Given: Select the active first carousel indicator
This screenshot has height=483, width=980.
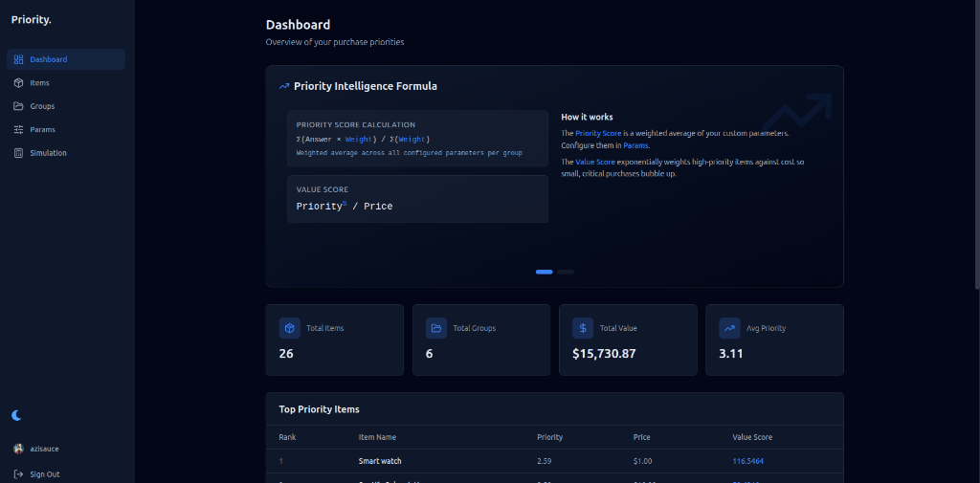Looking at the screenshot, I should [544, 272].
